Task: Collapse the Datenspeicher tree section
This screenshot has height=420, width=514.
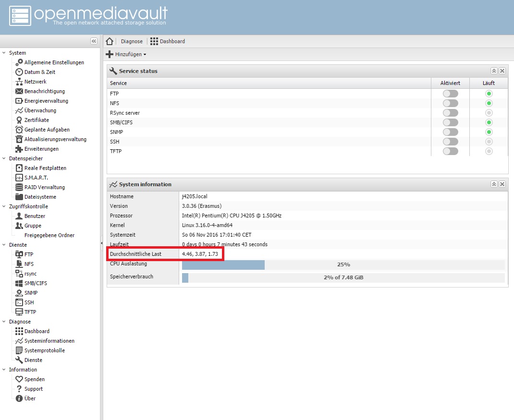Action: pyautogui.click(x=4, y=158)
